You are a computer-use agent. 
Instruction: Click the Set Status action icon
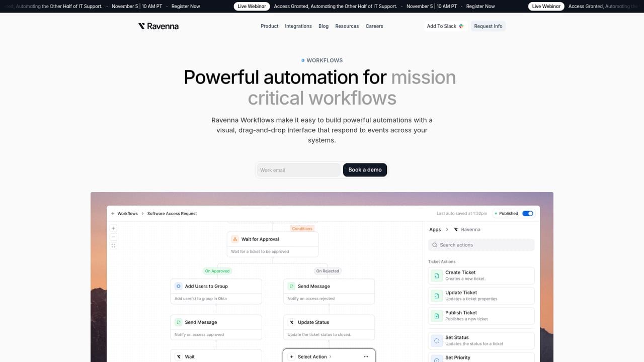tap(436, 341)
